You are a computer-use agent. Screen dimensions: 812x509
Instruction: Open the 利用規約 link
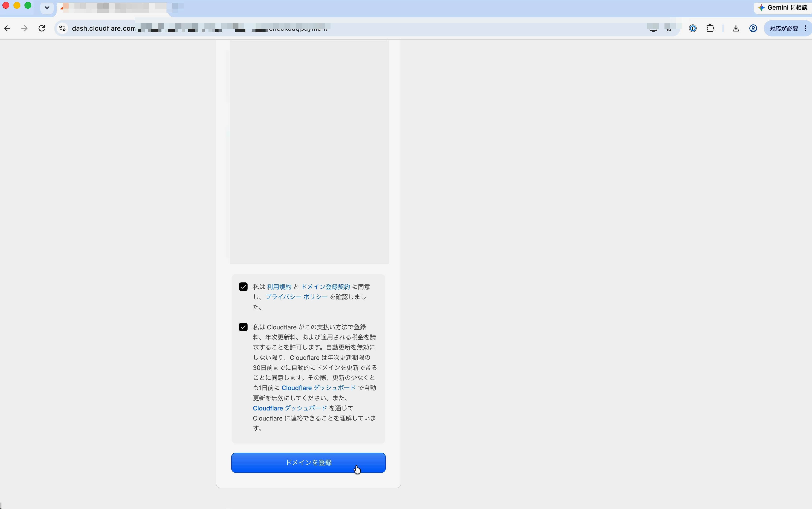click(x=279, y=287)
